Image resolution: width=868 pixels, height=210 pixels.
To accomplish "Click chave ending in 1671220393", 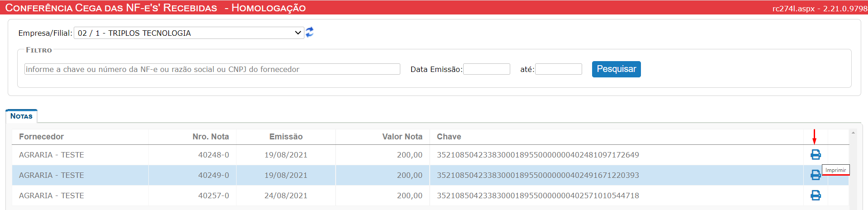I will [538, 175].
